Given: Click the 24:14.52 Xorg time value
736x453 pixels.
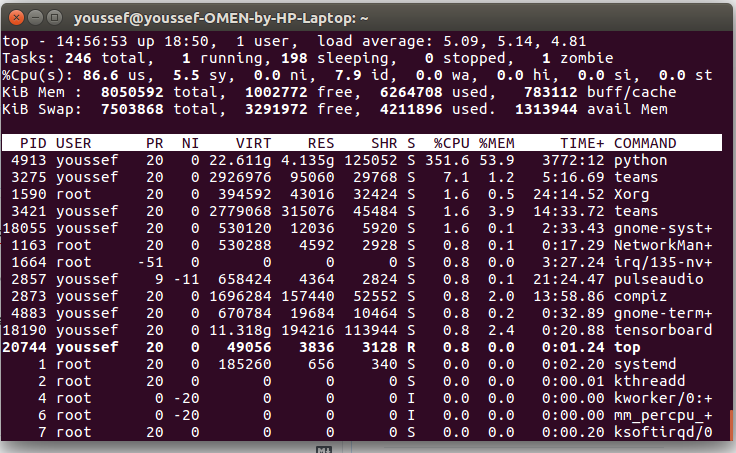Looking at the screenshot, I should 568,194.
